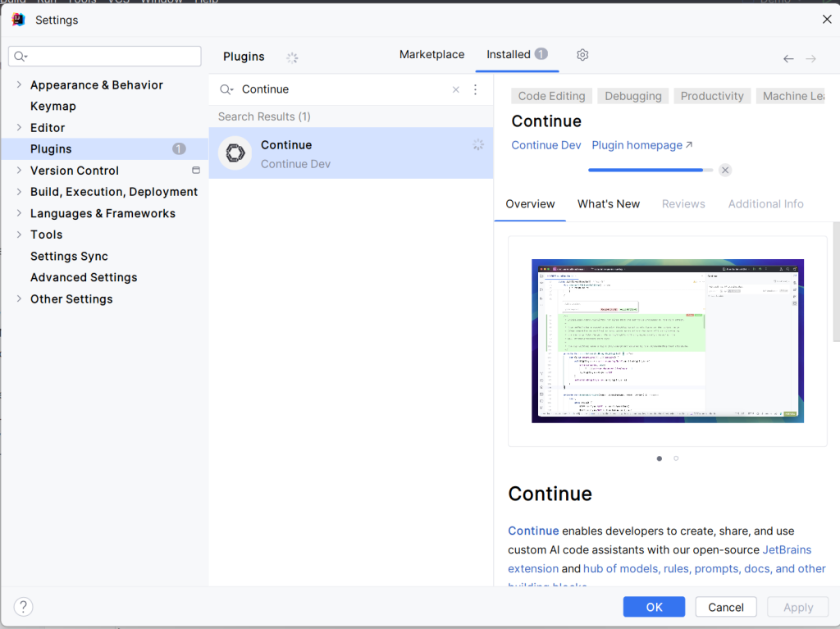Open the Plugin homepage link
840x629 pixels.
click(642, 145)
